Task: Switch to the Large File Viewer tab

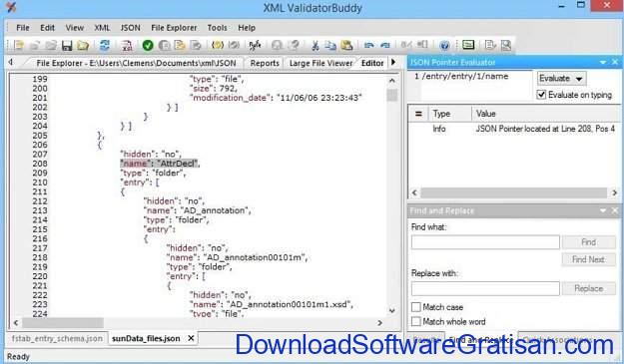Action: (320, 63)
